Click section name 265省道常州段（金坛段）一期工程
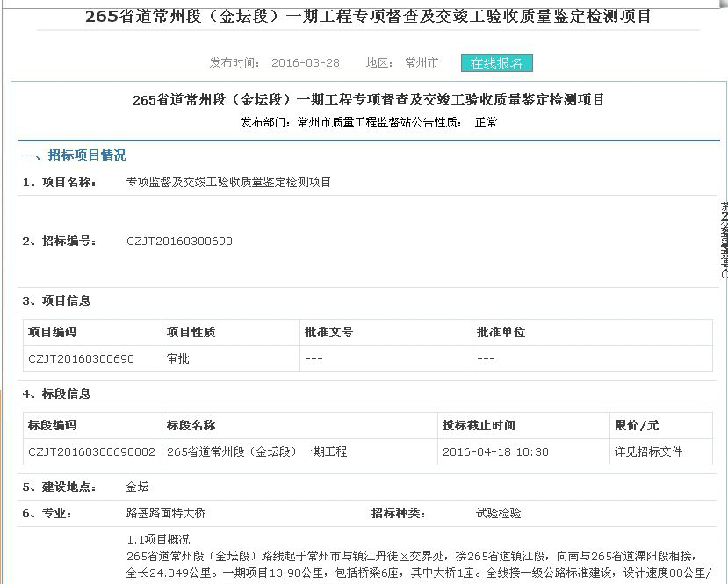Image resolution: width=728 pixels, height=584 pixels. (256, 452)
